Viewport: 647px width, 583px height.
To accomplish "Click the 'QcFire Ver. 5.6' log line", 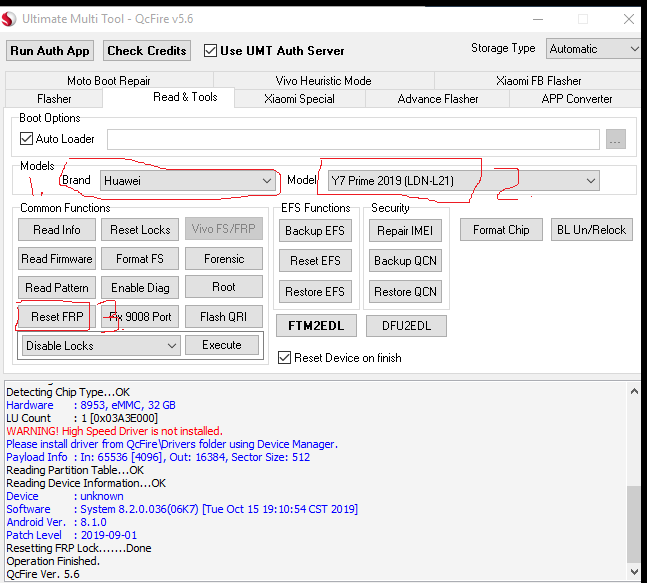I will (x=43, y=574).
